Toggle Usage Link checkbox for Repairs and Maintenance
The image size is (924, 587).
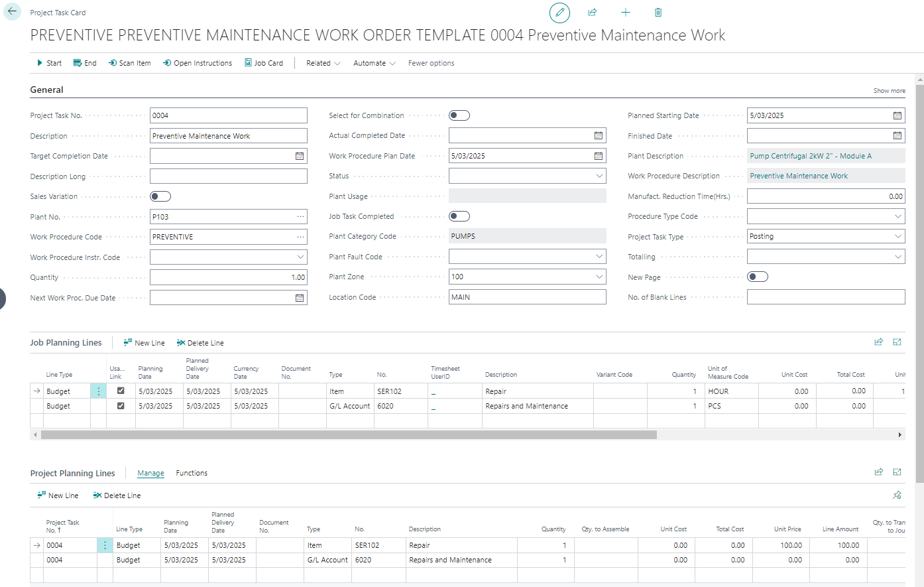121,405
